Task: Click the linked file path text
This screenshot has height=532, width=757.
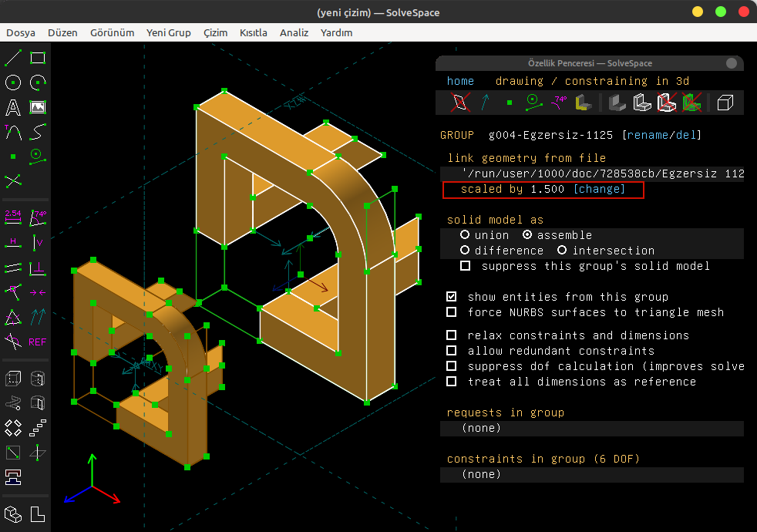Action: pyautogui.click(x=603, y=173)
